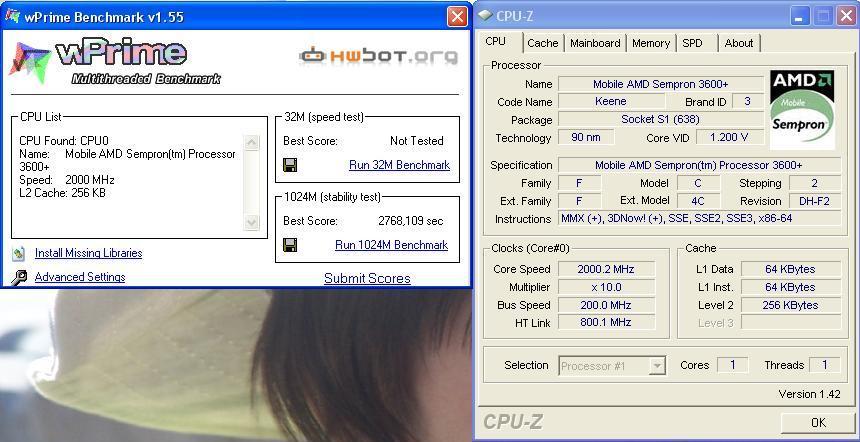Image resolution: width=860 pixels, height=442 pixels.
Task: Click the Revision value DH-F2
Action: [814, 201]
